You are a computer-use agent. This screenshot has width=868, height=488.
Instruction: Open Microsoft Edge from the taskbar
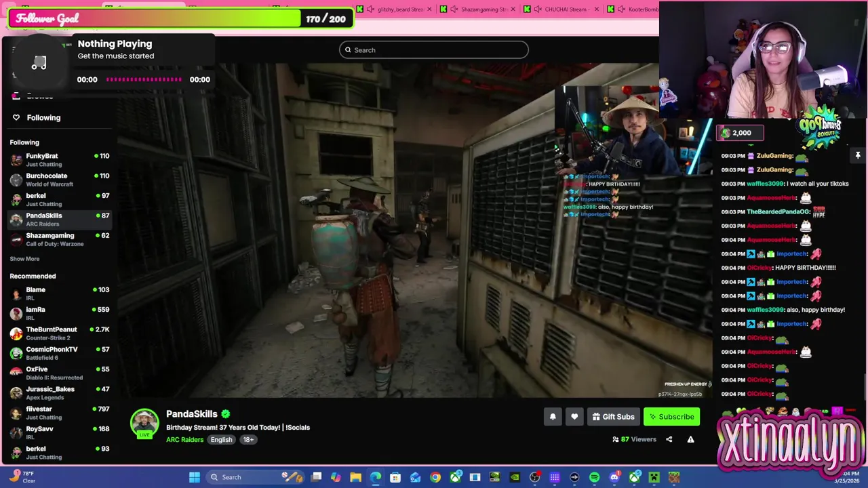[375, 477]
